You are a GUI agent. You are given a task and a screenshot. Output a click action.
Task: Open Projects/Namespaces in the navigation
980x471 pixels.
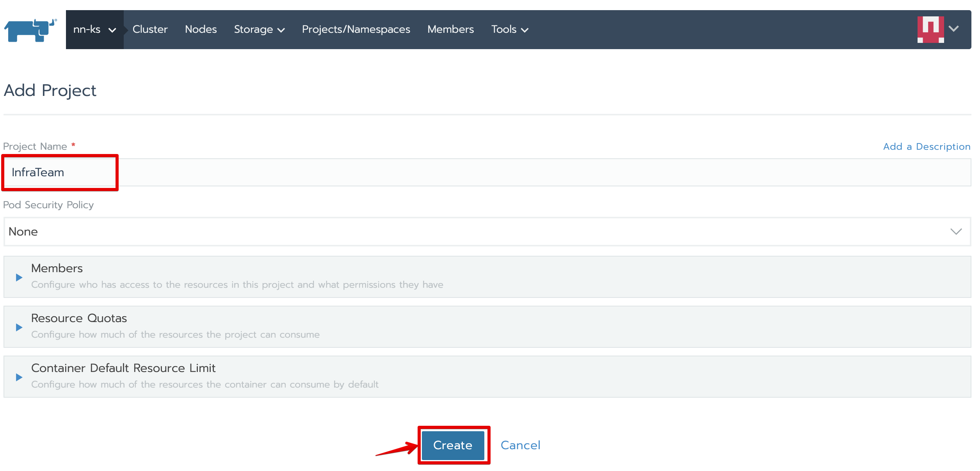pyautogui.click(x=356, y=30)
